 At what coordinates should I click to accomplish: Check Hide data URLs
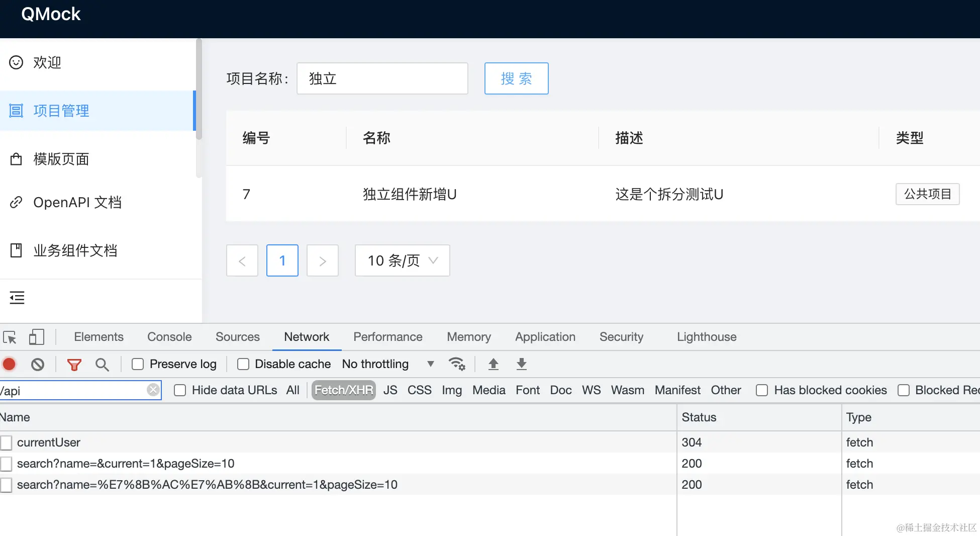pyautogui.click(x=180, y=390)
